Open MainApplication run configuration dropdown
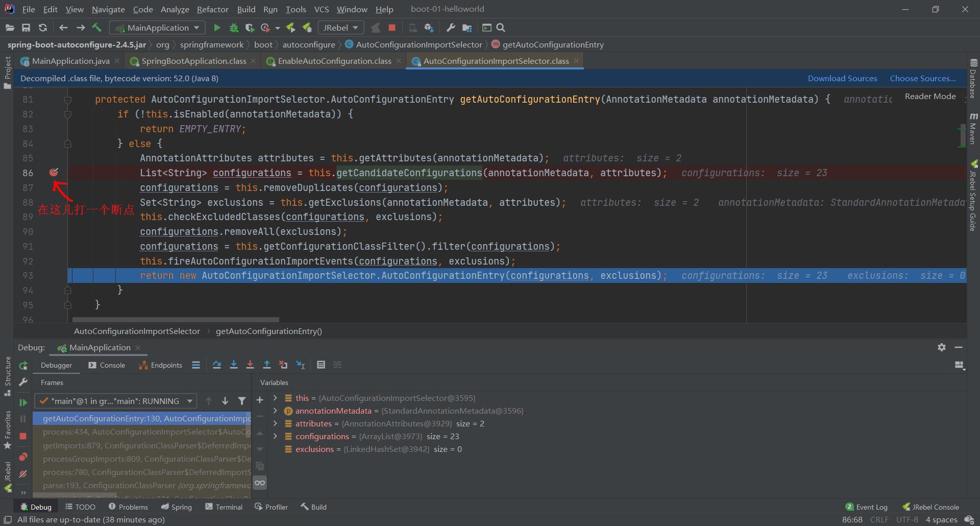Image resolution: width=980 pixels, height=526 pixels. tap(158, 28)
